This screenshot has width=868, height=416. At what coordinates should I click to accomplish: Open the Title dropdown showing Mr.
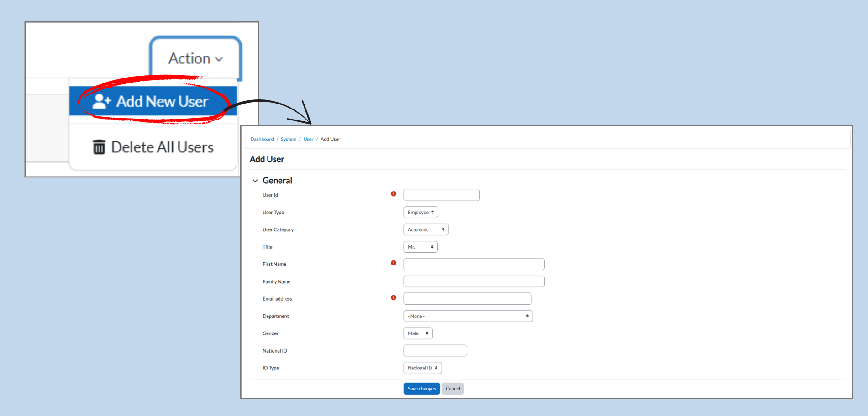[420, 247]
